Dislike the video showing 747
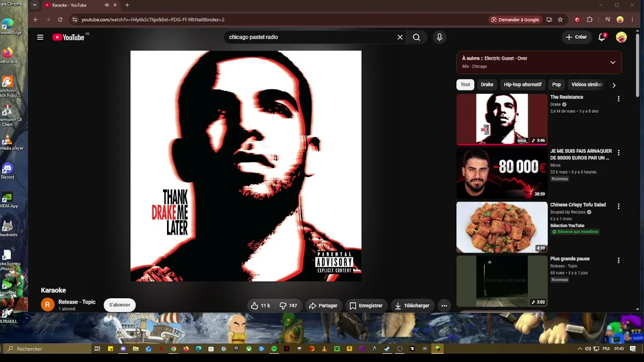The image size is (644, 362). point(288,306)
